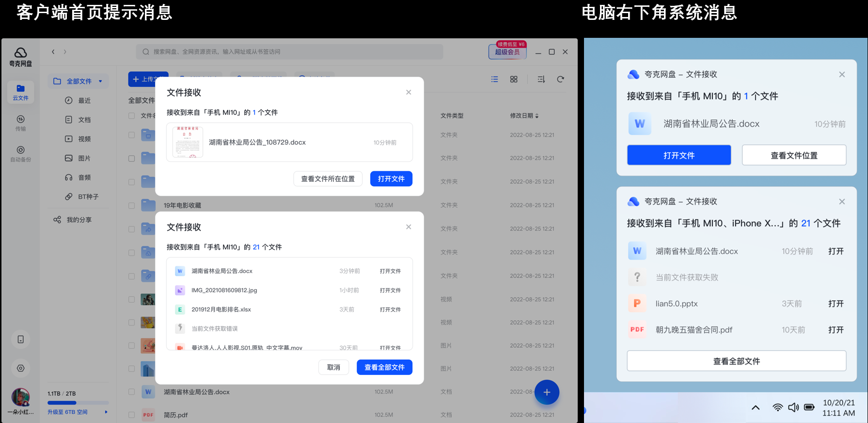
Task: Click 升级至 6TB 空间 link
Action: pos(67,412)
